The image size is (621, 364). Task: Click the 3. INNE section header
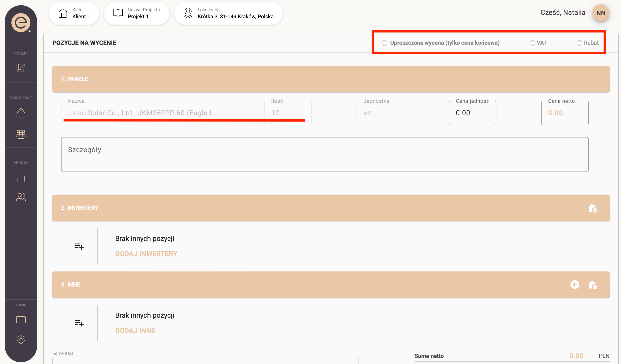click(x=331, y=285)
